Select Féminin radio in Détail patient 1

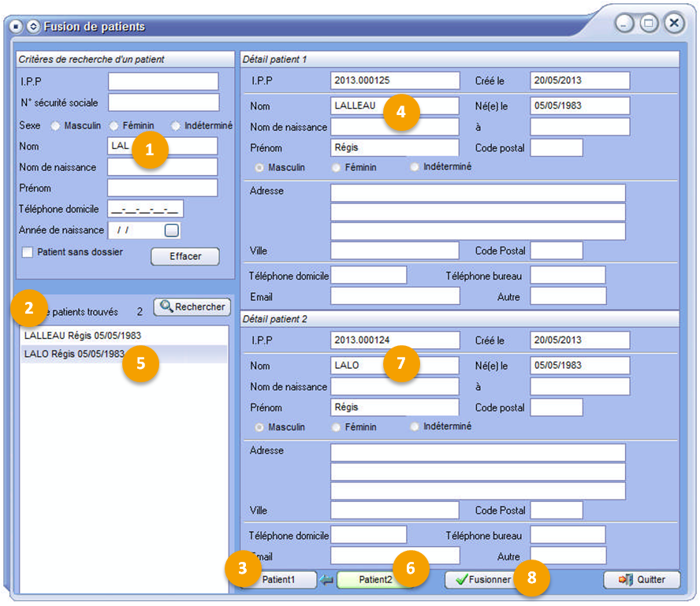(337, 168)
